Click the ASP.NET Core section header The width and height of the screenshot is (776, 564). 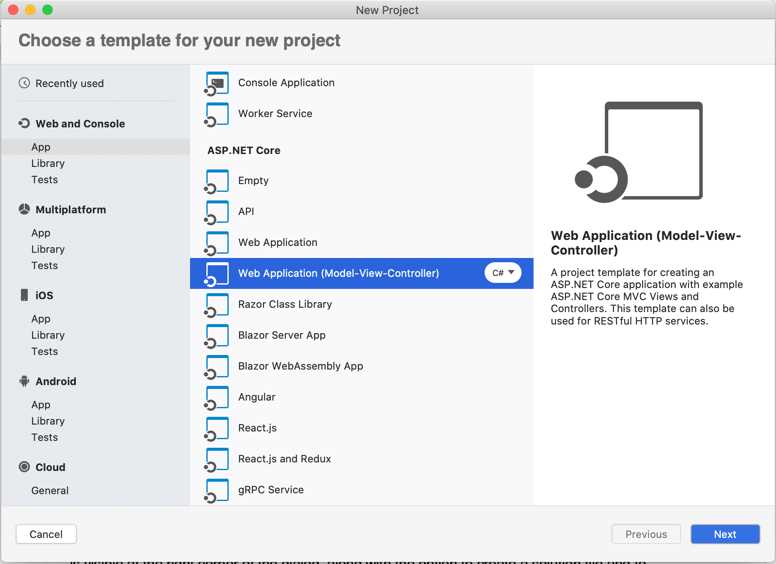pos(244,150)
